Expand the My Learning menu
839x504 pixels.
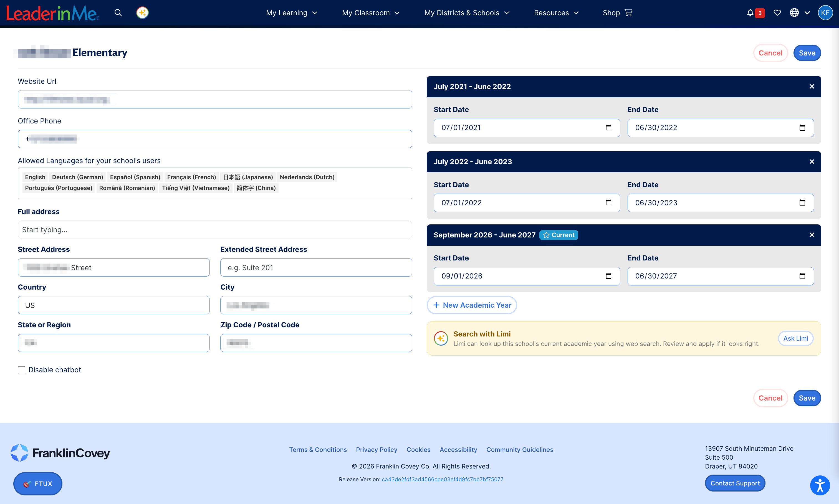click(x=291, y=13)
